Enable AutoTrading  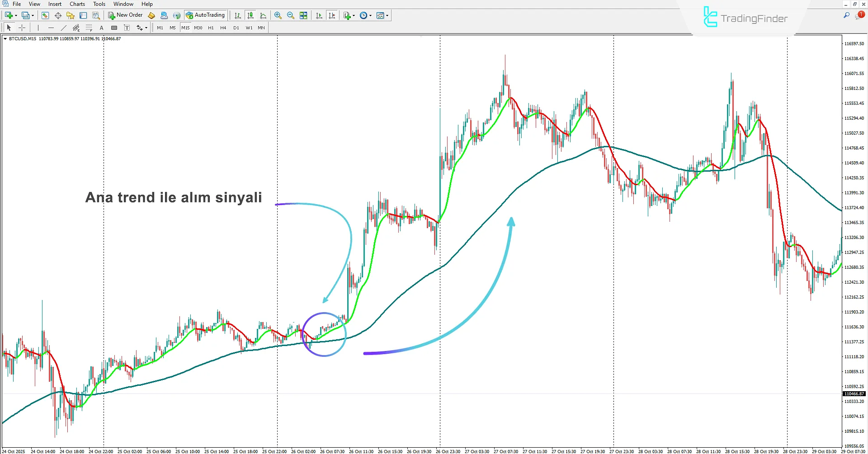point(206,14)
